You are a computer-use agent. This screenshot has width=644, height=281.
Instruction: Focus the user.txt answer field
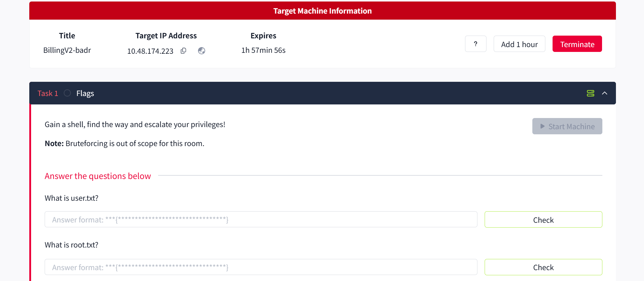click(x=261, y=219)
